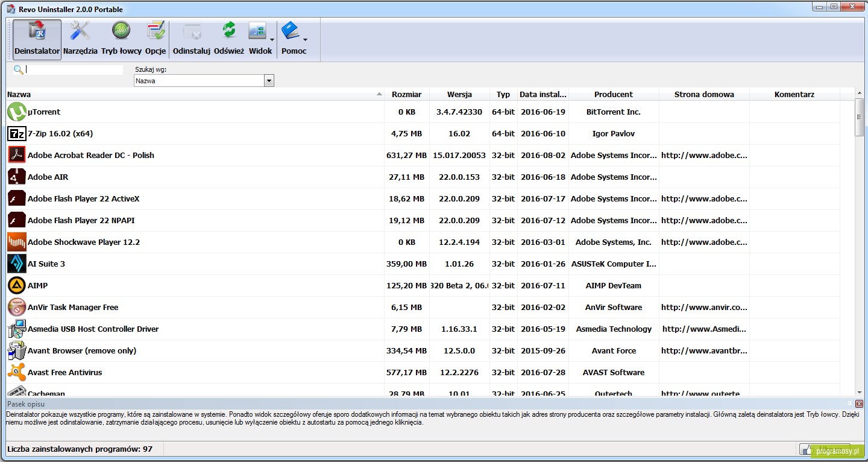
Task: Click the Liczba zainstalowanych programów status text
Action: [x=80, y=449]
